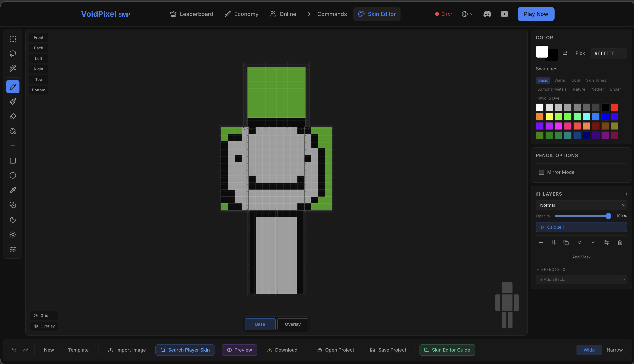Hide the Calque 1 layer visibility
Screen dimensions: 634x364
[x=542, y=227]
